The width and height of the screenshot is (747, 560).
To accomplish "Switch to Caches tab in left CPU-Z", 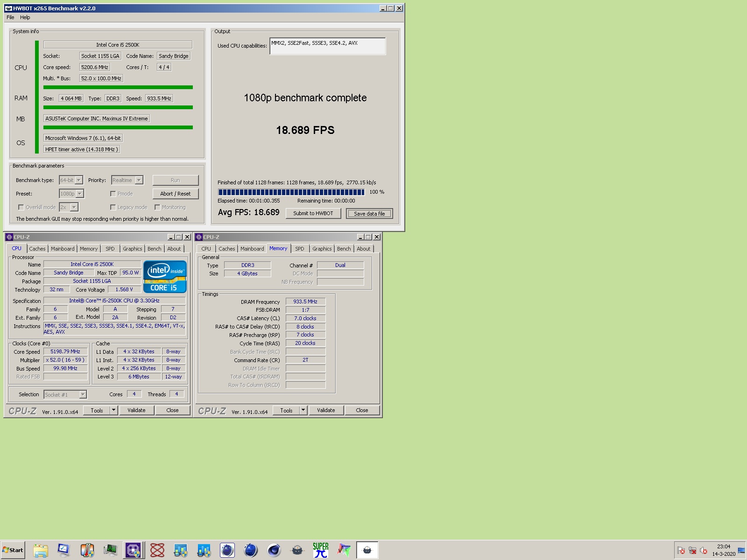I will [37, 249].
